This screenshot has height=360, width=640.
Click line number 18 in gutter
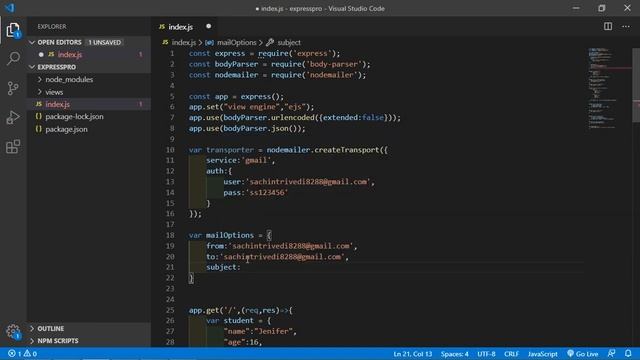point(170,235)
